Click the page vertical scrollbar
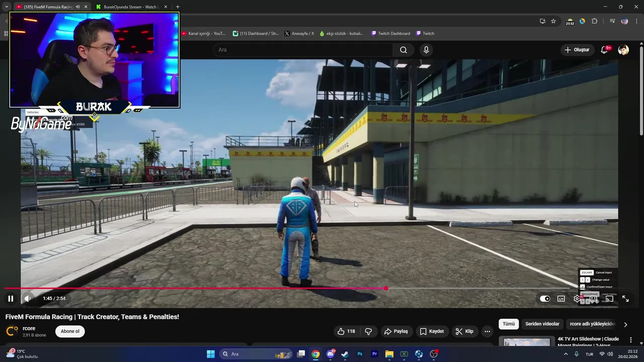 (641, 90)
